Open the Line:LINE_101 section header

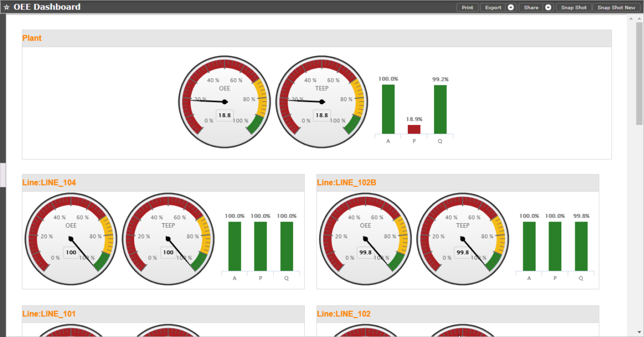(x=49, y=314)
